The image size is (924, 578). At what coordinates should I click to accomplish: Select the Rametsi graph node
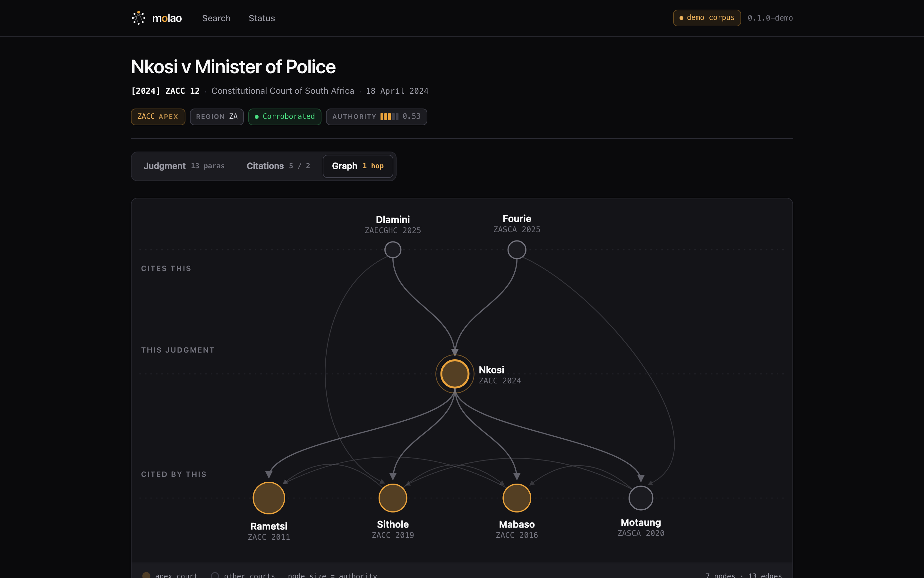tap(269, 498)
